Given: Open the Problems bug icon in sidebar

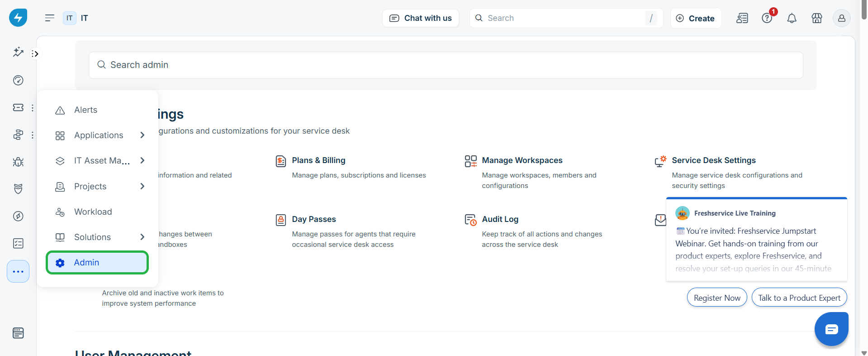Looking at the screenshot, I should pos(18,162).
